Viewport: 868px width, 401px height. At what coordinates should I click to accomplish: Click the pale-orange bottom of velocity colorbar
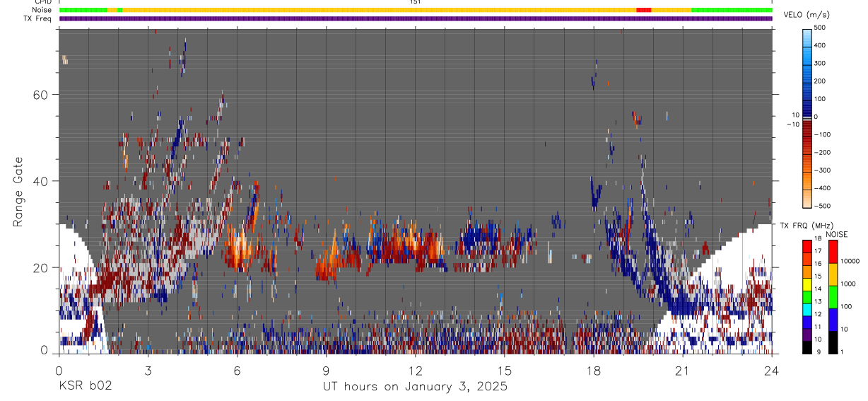[x=808, y=199]
